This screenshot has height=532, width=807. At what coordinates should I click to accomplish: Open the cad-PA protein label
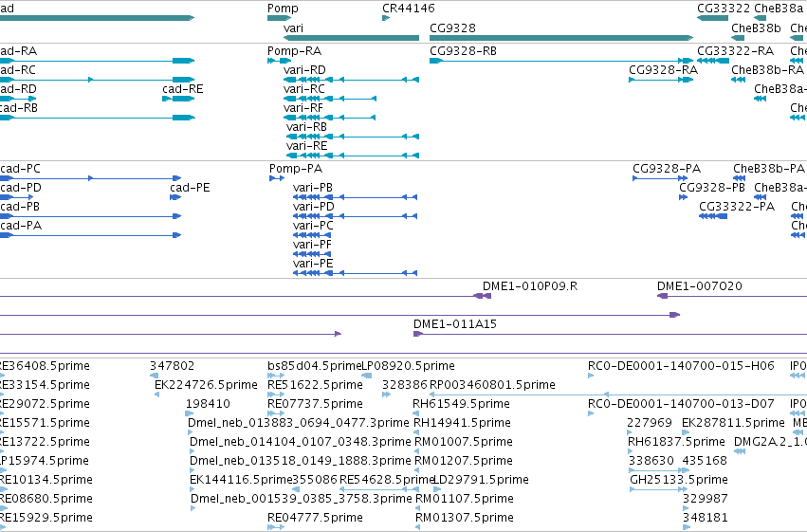tap(21, 226)
